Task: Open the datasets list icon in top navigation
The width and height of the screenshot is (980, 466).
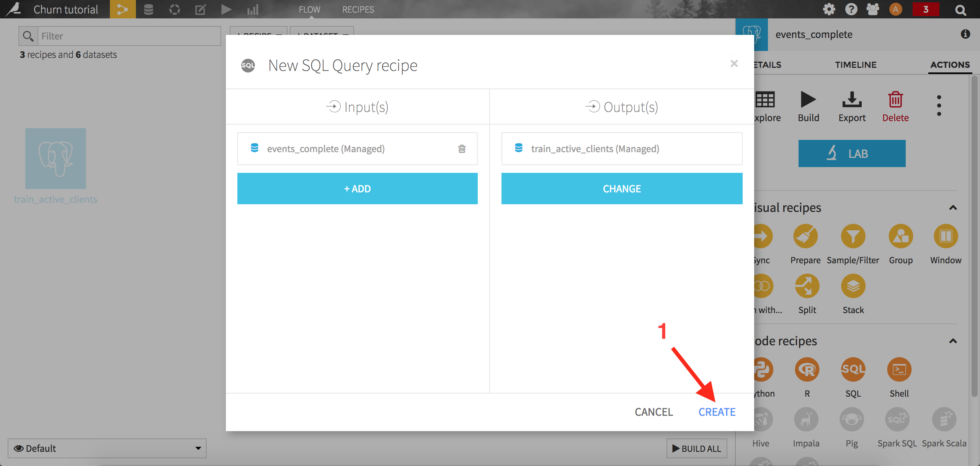Action: pyautogui.click(x=149, y=9)
